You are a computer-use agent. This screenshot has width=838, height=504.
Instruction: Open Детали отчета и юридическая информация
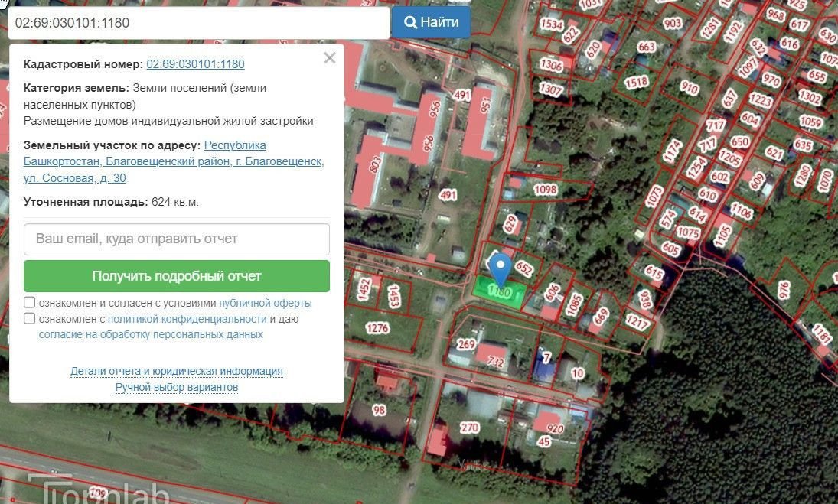coord(177,371)
